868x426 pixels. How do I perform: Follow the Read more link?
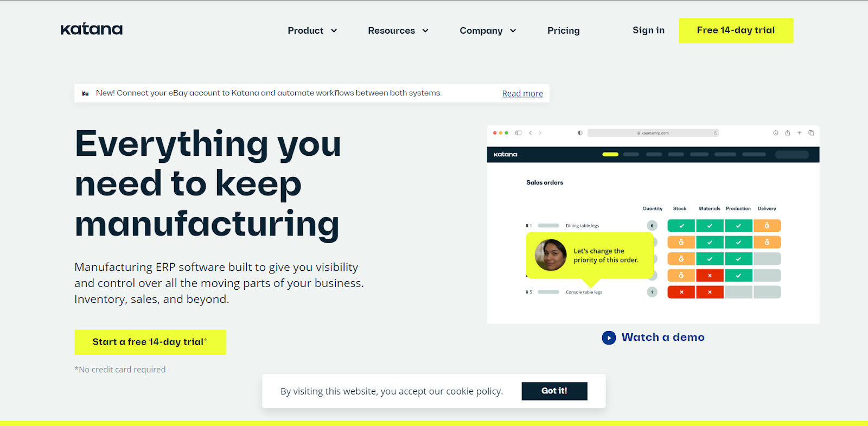[x=522, y=93]
